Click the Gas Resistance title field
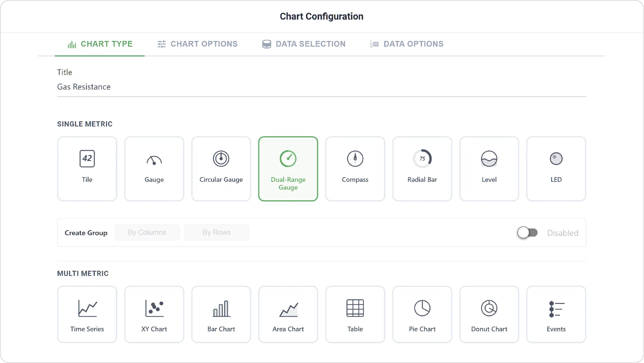 point(322,87)
